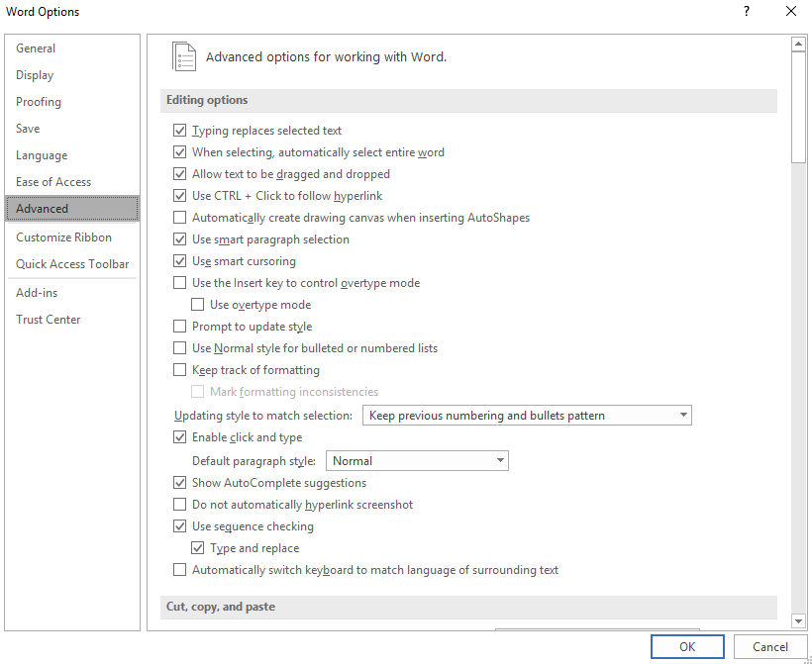Click the scrollbar up arrow
The image size is (812, 664).
coord(798,45)
